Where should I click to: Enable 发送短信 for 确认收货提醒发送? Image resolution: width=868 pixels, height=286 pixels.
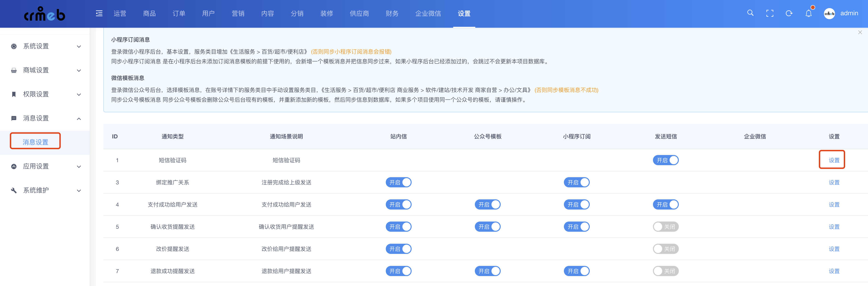665,227
